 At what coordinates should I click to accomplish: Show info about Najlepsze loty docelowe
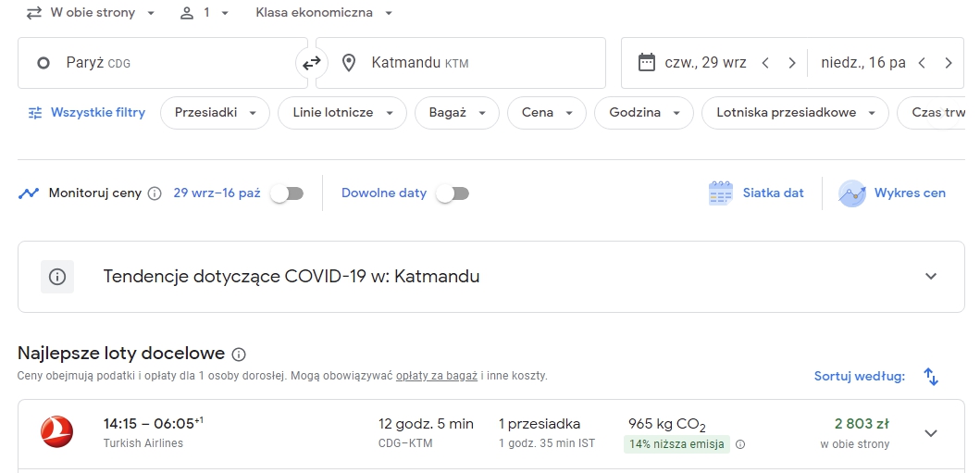point(239,355)
